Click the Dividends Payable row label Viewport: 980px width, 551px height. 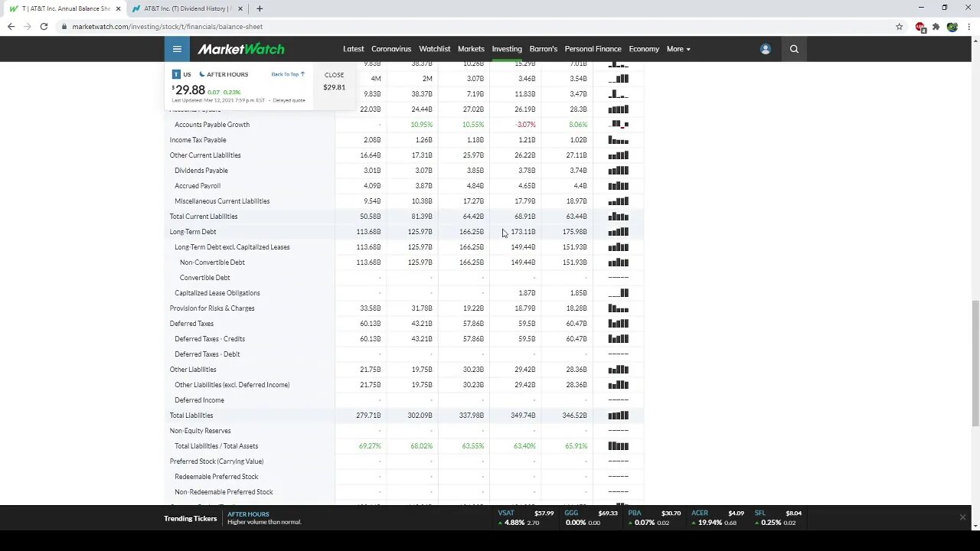[201, 171]
